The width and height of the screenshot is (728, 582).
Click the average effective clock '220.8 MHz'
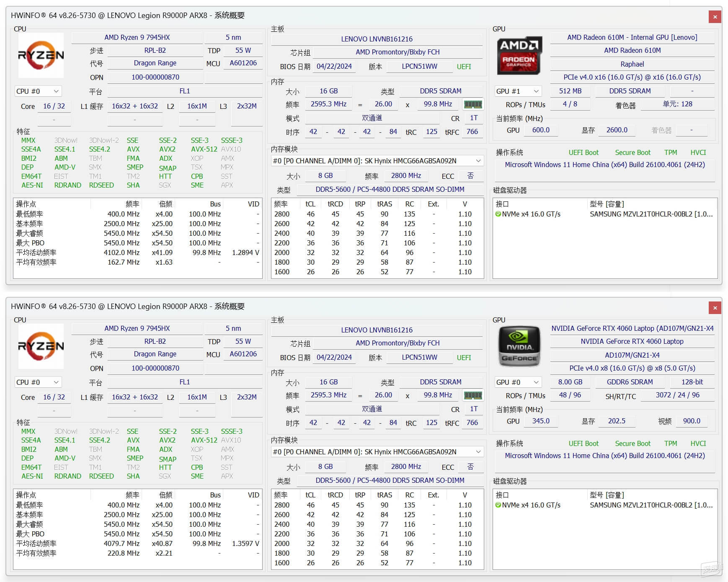[124, 553]
